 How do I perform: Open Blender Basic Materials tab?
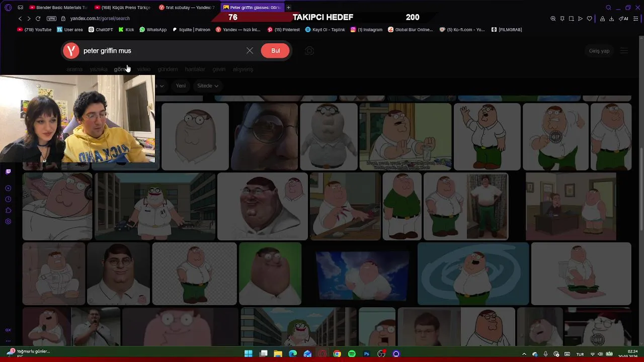58,8
